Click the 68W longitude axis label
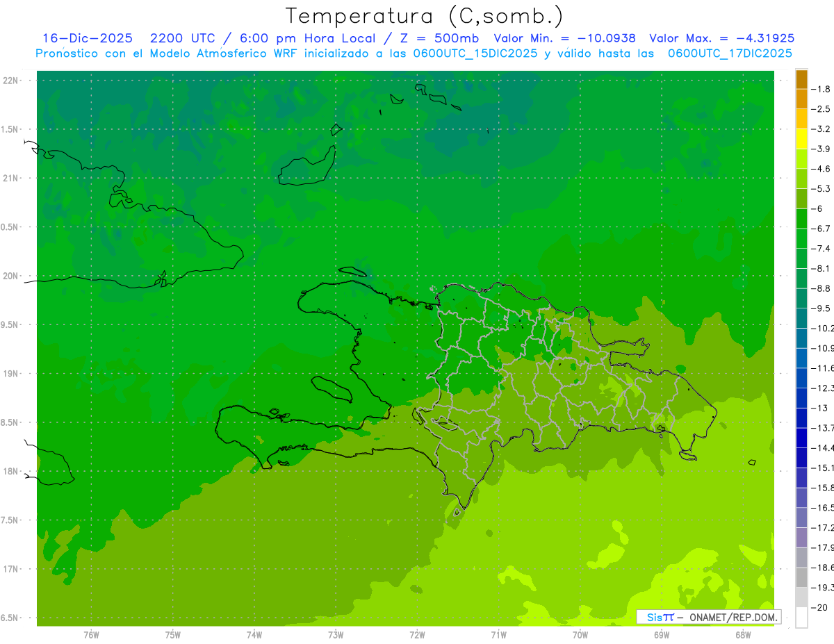This screenshot has height=644, width=834. (743, 634)
